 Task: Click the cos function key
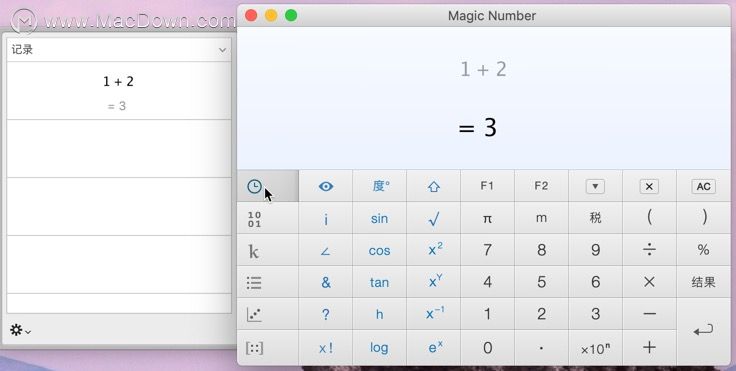pos(380,250)
